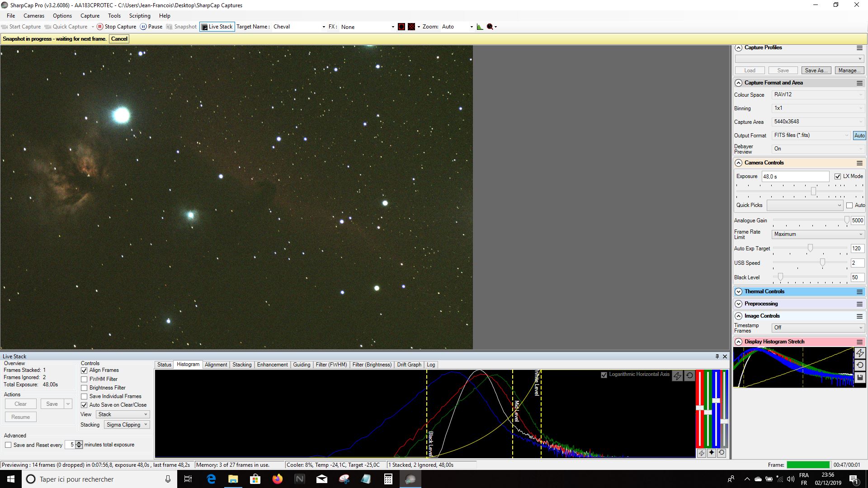The image size is (868, 488).
Task: Click the red reticule overlay icon
Action: pos(401,27)
